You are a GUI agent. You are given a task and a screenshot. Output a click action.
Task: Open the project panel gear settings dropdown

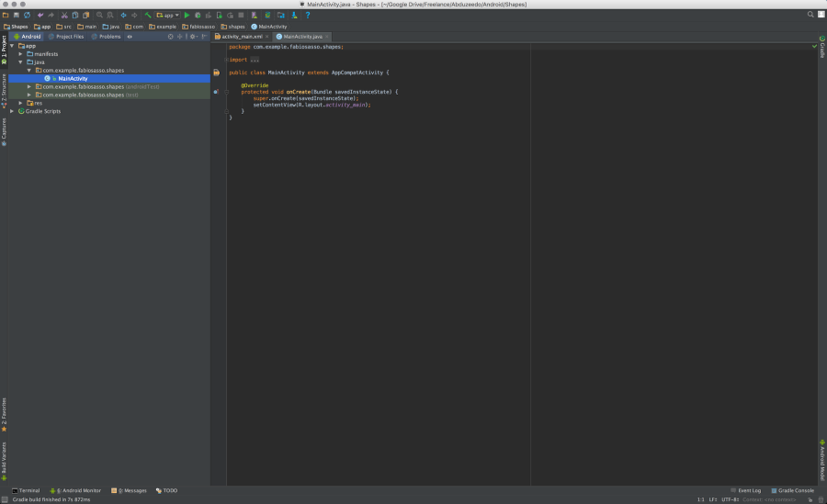[x=193, y=37]
